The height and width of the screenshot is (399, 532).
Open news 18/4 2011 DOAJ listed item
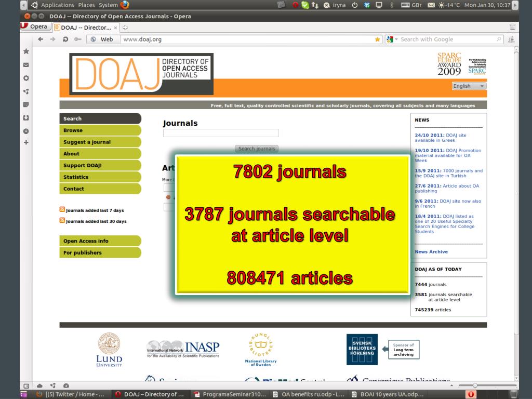click(x=445, y=224)
